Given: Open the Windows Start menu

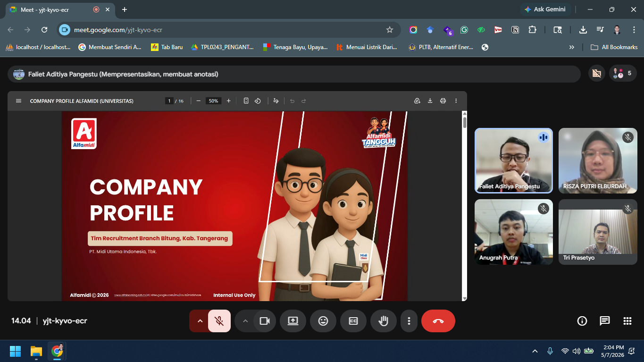Looking at the screenshot, I should [x=16, y=351].
